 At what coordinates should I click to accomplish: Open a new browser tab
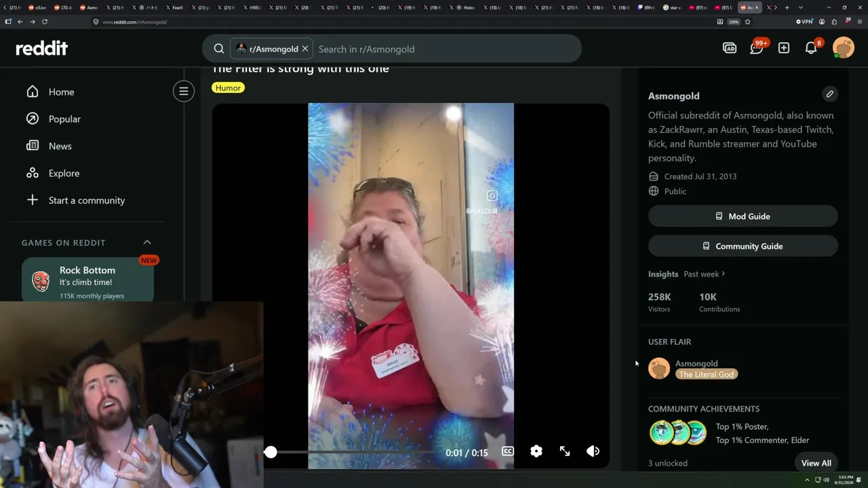tap(787, 7)
